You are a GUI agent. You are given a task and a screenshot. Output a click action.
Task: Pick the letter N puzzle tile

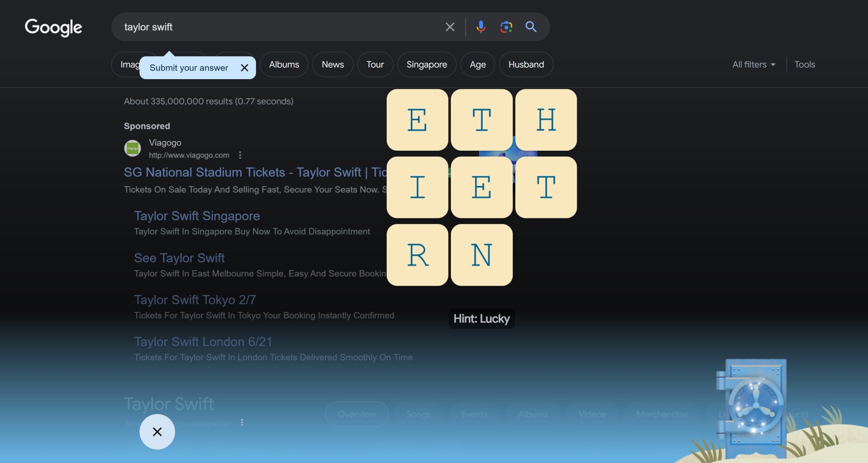pyautogui.click(x=481, y=255)
